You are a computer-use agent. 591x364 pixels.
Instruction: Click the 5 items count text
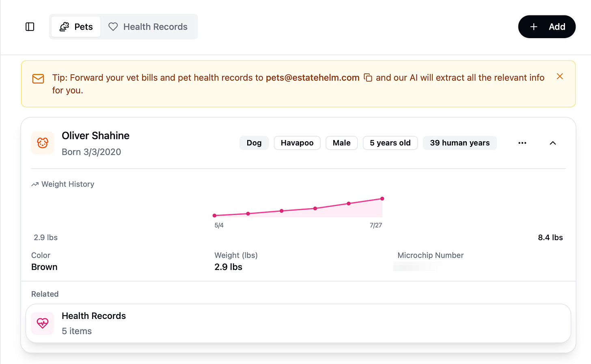[x=77, y=331]
